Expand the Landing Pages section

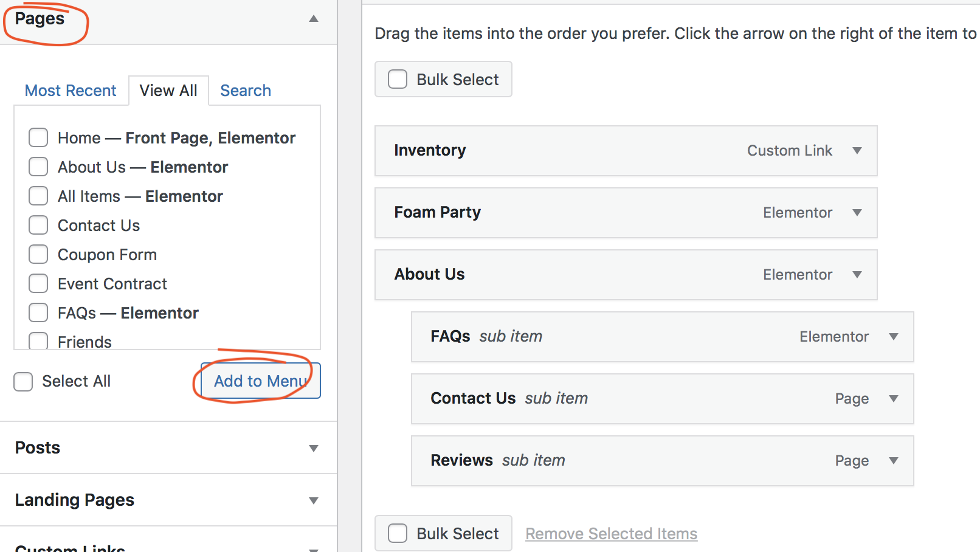coord(314,501)
